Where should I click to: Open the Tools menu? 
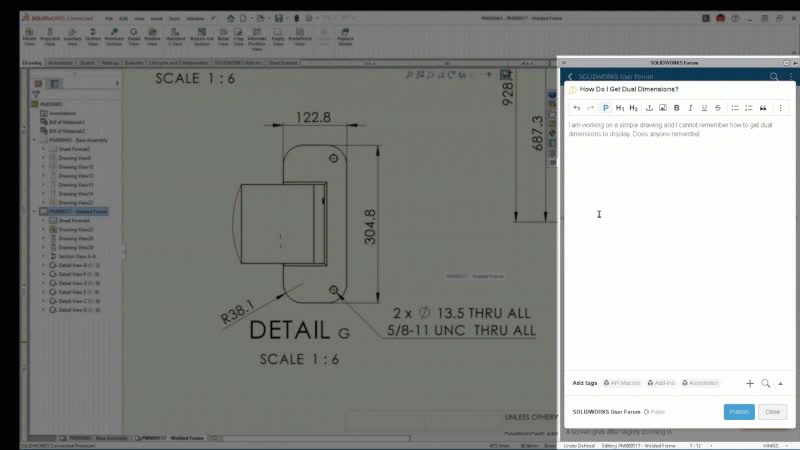pos(174,18)
